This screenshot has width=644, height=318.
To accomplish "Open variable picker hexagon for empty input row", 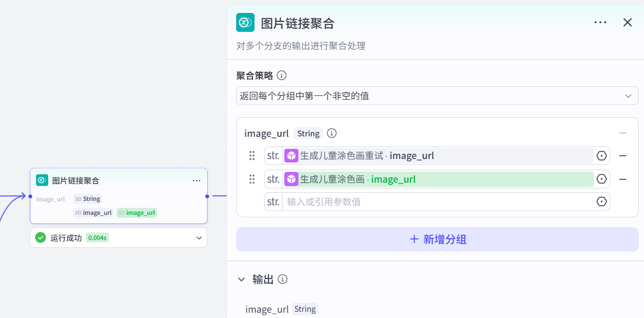I will (602, 201).
